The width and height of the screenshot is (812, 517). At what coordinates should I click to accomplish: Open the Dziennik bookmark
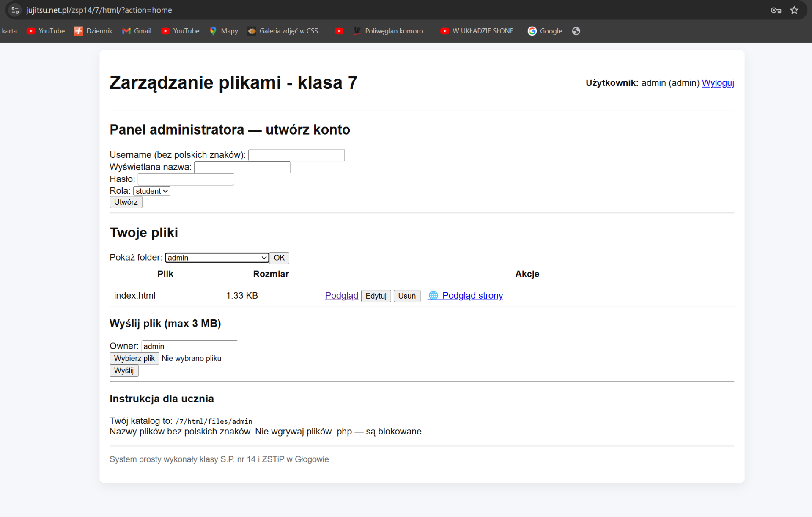93,31
